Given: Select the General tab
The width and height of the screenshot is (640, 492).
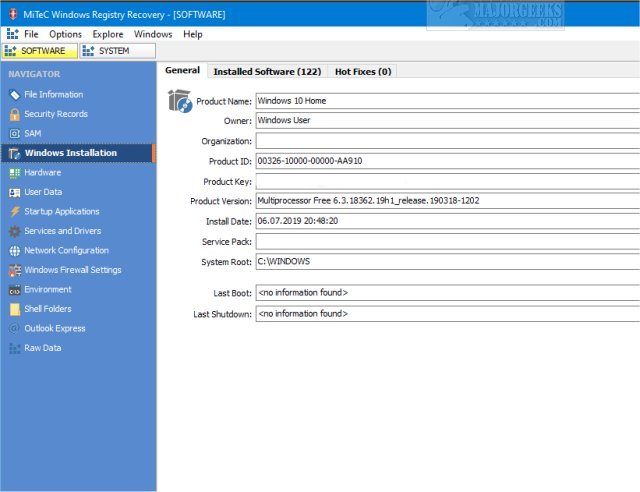Looking at the screenshot, I should tap(182, 70).
